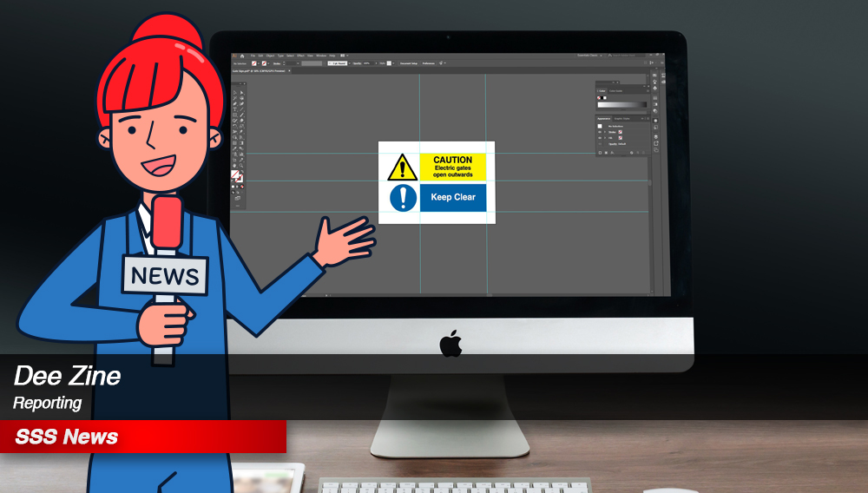Activate the toolbar Fill box

pos(234,174)
